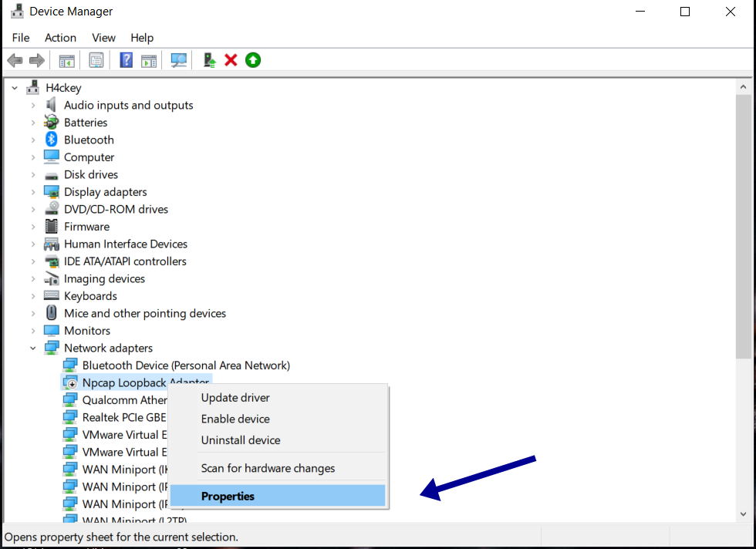756x549 pixels.
Task: Expand the Disk drives category
Action: point(32,174)
